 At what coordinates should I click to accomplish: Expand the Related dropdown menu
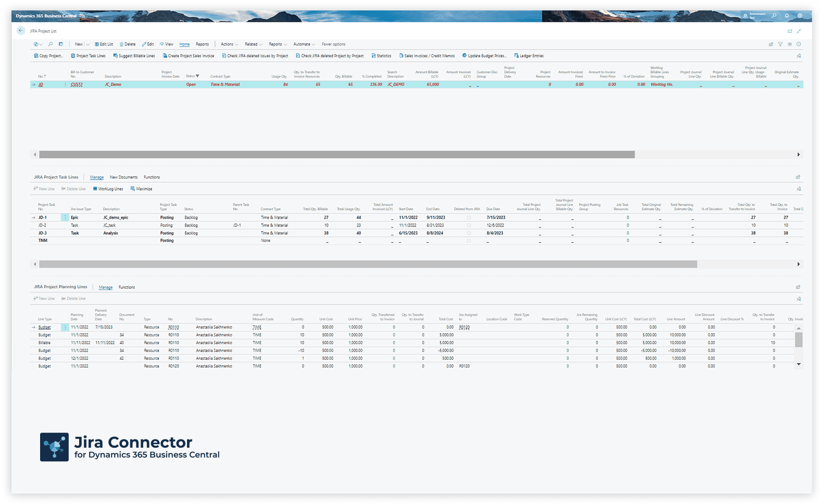pyautogui.click(x=254, y=44)
